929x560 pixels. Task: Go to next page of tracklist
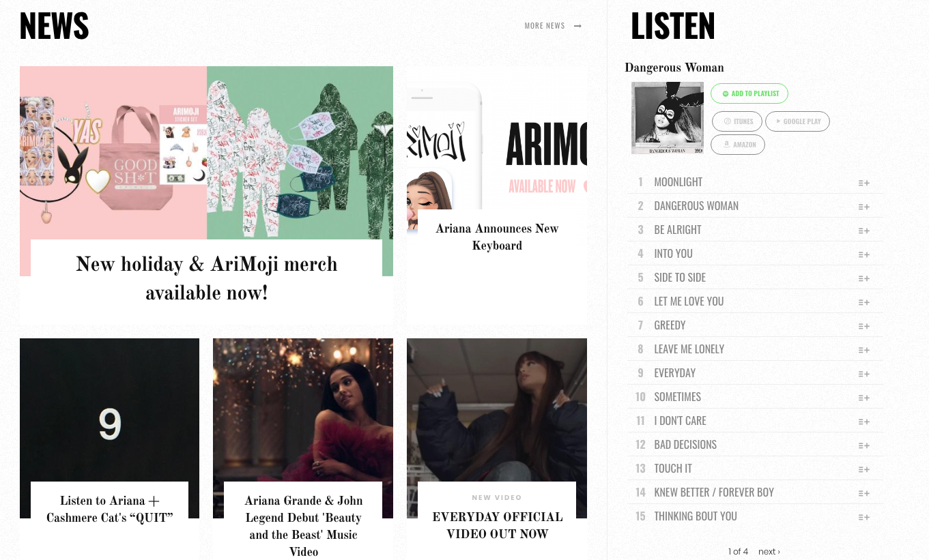(x=769, y=551)
